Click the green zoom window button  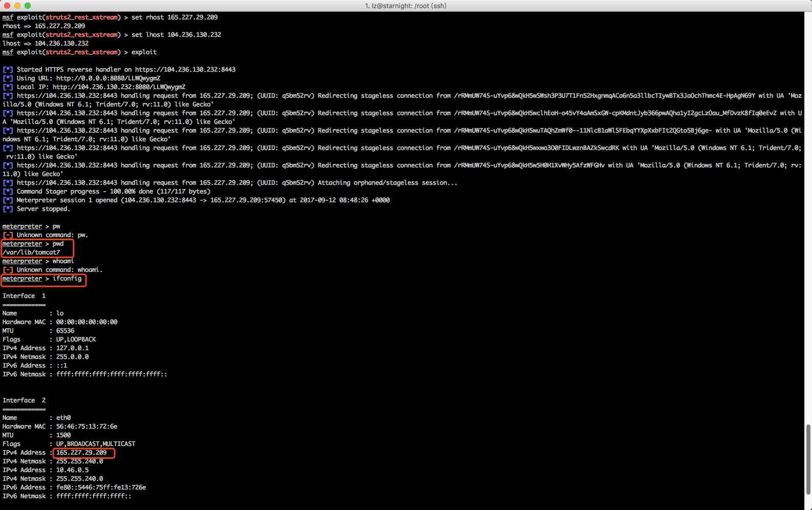pos(28,6)
